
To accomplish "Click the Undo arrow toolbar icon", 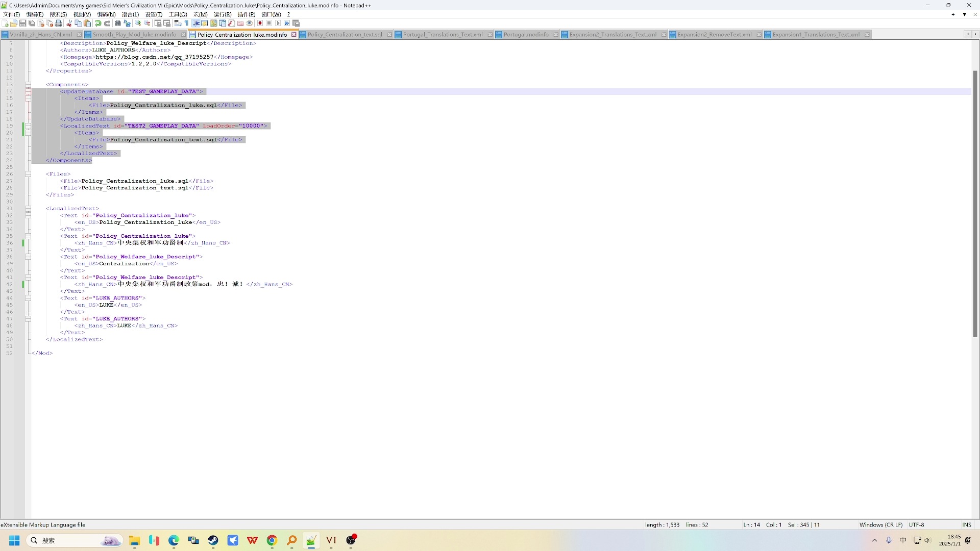I will [x=98, y=23].
